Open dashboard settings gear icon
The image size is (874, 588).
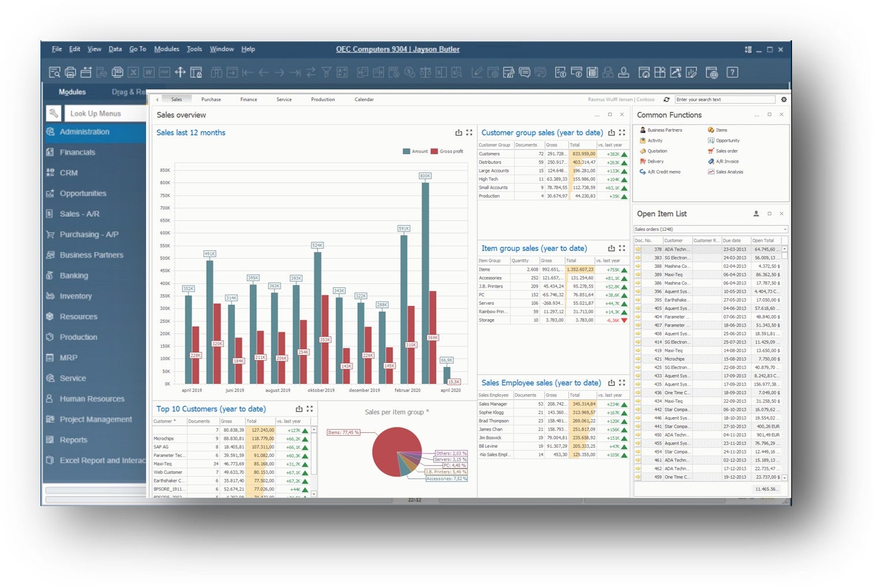[784, 99]
